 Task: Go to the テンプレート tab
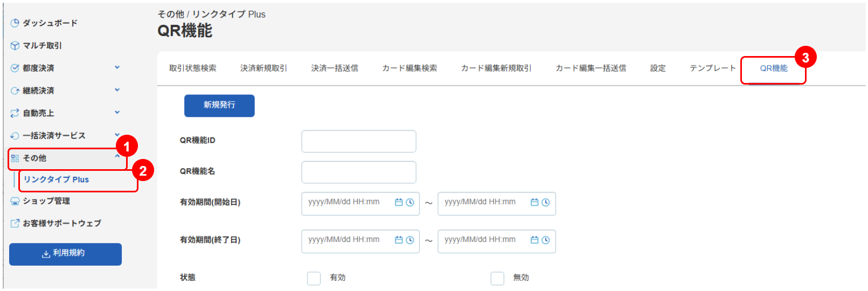pyautogui.click(x=713, y=68)
